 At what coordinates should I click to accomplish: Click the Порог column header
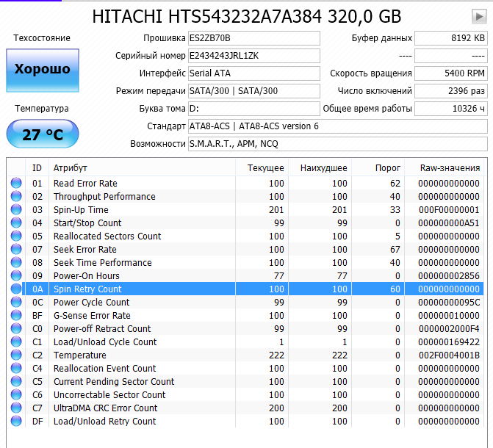pyautogui.click(x=388, y=168)
